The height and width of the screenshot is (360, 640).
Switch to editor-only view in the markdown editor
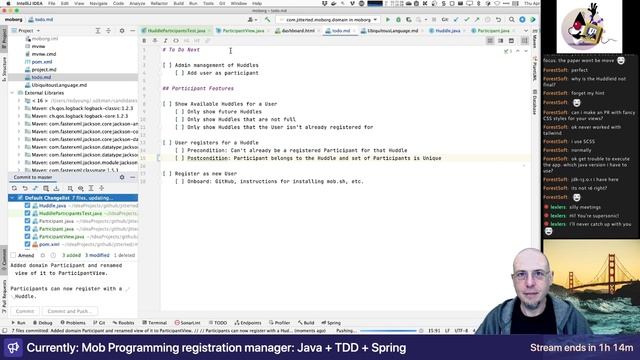coord(490,41)
